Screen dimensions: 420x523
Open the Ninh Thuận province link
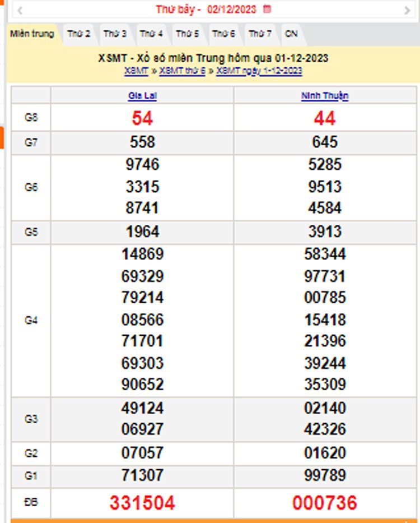pyautogui.click(x=325, y=96)
